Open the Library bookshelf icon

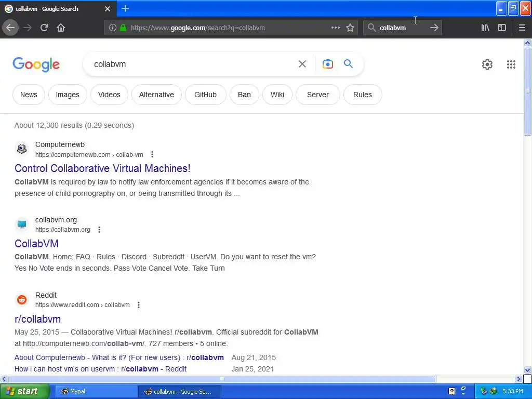pos(485,28)
